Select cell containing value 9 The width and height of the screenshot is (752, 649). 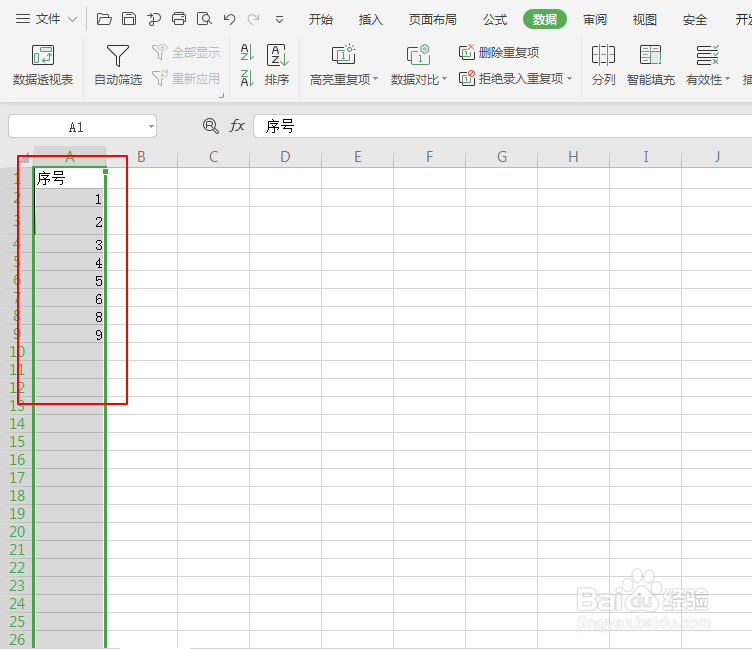(70, 334)
